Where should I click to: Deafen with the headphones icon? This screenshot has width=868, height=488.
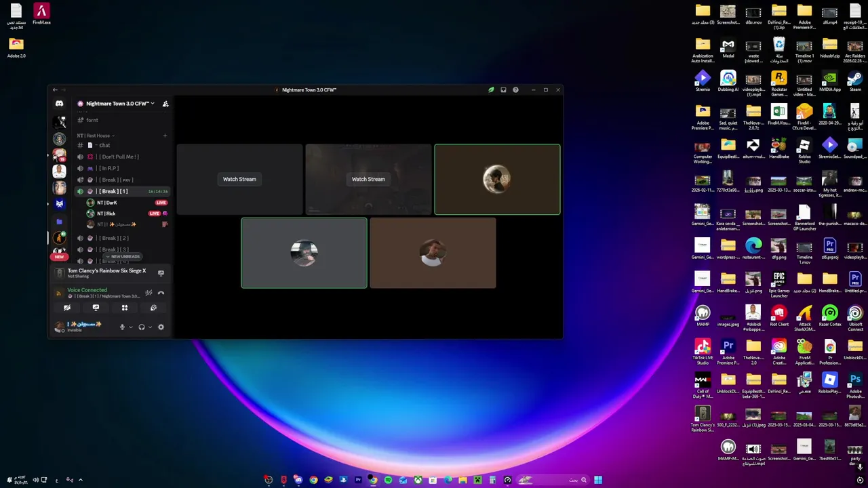[142, 327]
